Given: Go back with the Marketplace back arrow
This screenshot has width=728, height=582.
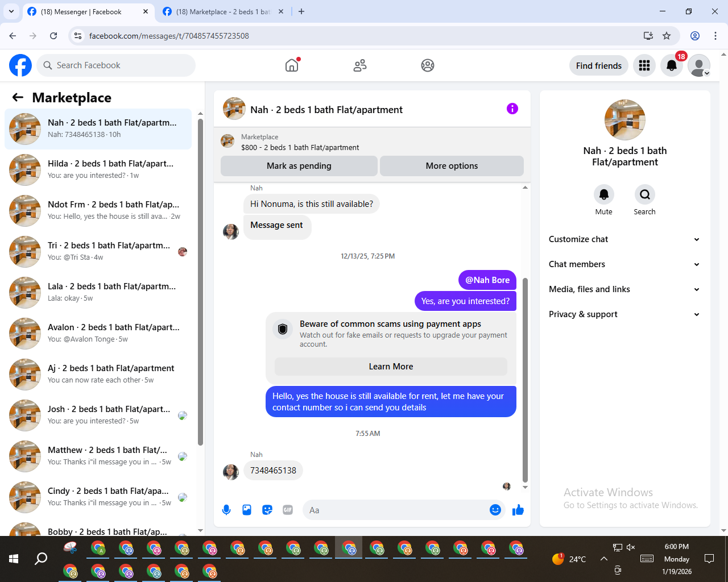Looking at the screenshot, I should [x=18, y=98].
